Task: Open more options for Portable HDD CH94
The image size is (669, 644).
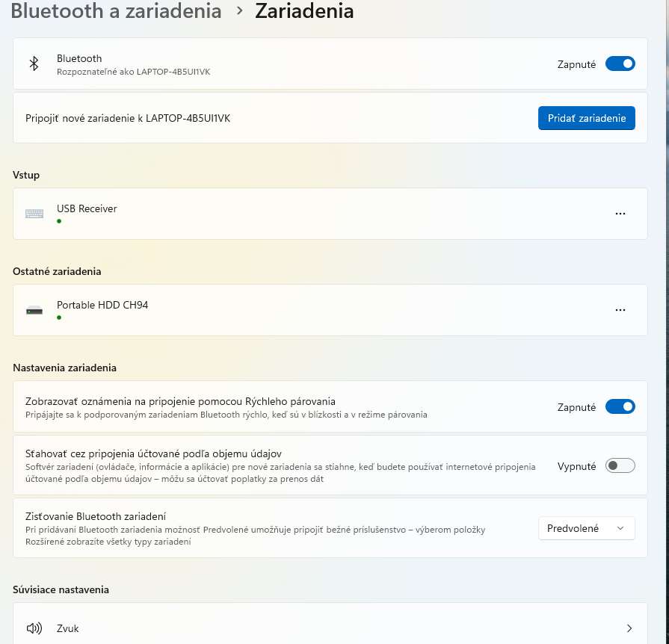Action: pyautogui.click(x=620, y=310)
